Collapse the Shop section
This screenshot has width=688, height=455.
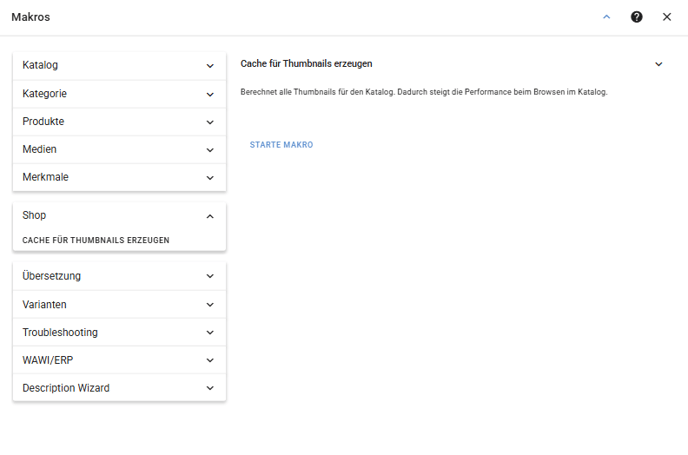[x=119, y=215]
